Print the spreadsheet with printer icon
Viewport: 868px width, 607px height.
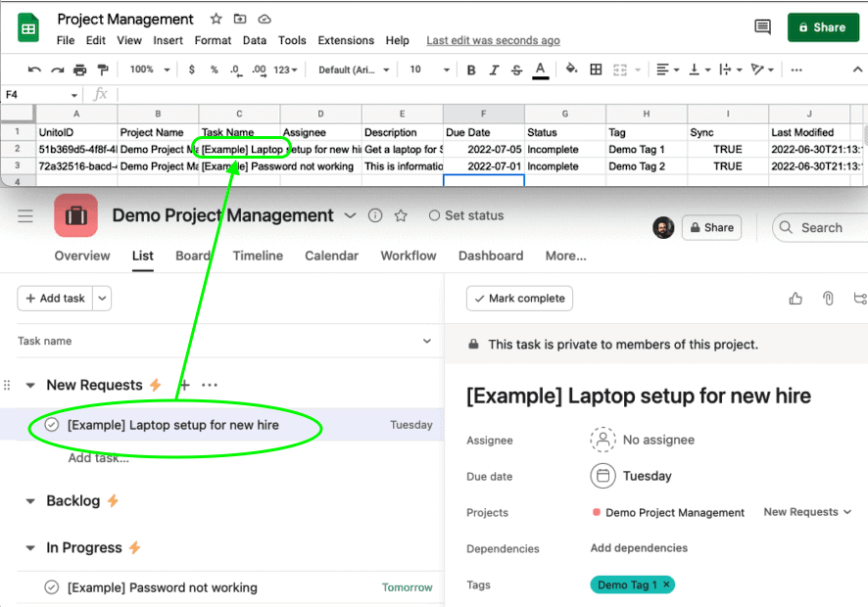click(x=80, y=70)
